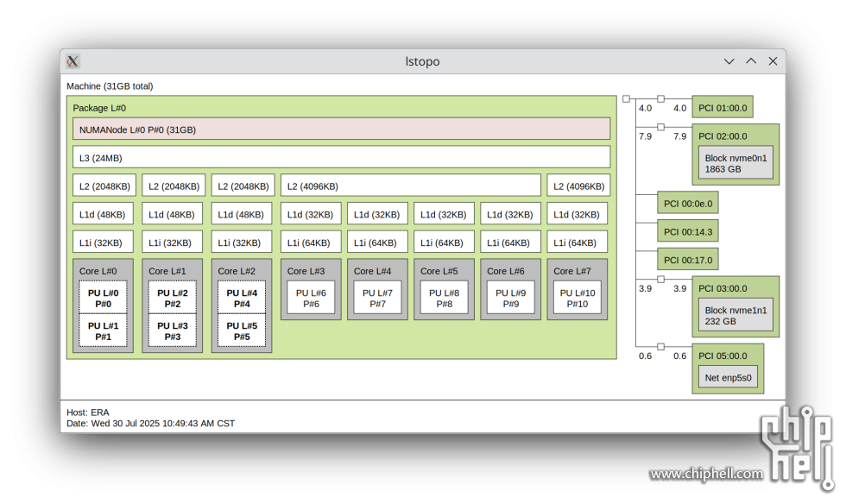Select the Core L#3 label
The width and height of the screenshot is (846, 504).
pos(306,271)
